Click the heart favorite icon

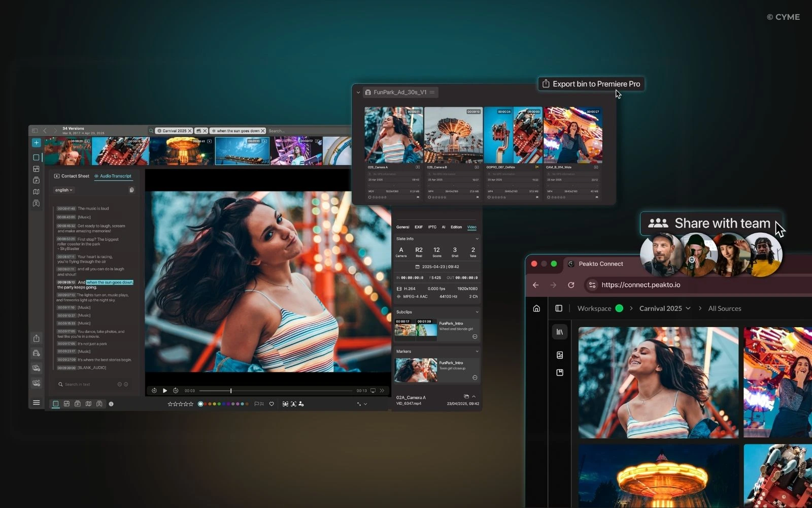tap(272, 404)
